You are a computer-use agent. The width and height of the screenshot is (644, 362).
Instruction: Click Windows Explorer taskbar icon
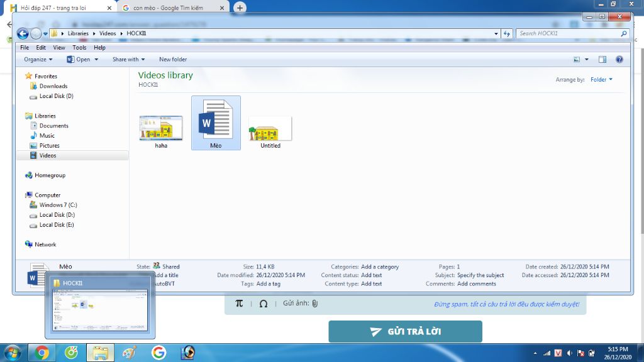100,353
